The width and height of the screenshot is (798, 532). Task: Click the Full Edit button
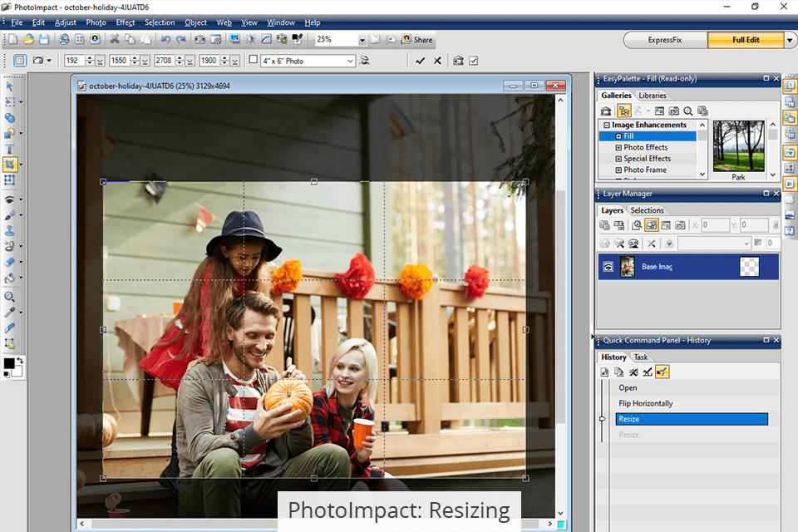pos(746,40)
